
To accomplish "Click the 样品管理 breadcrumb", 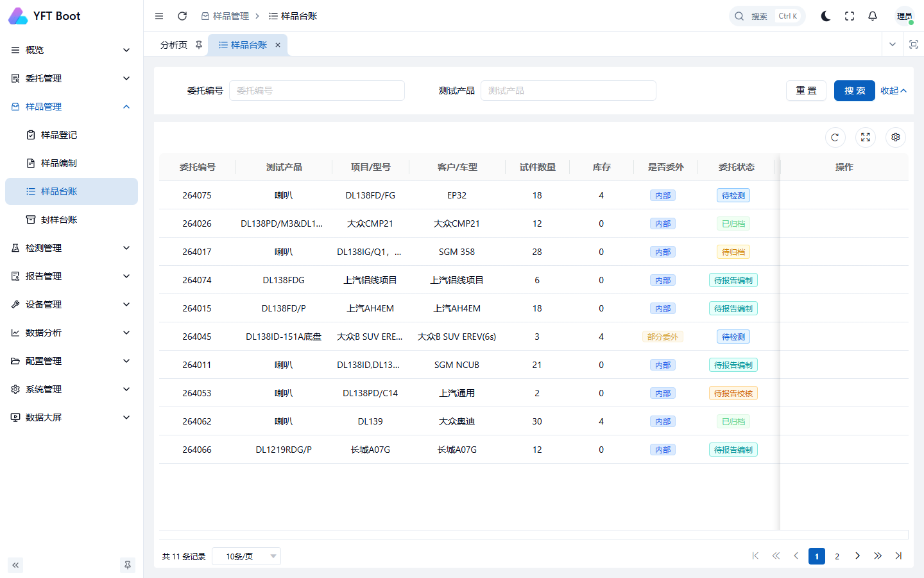I will [225, 16].
